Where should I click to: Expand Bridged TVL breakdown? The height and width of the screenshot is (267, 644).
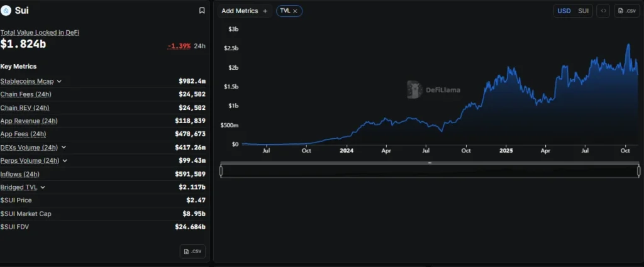(43, 187)
